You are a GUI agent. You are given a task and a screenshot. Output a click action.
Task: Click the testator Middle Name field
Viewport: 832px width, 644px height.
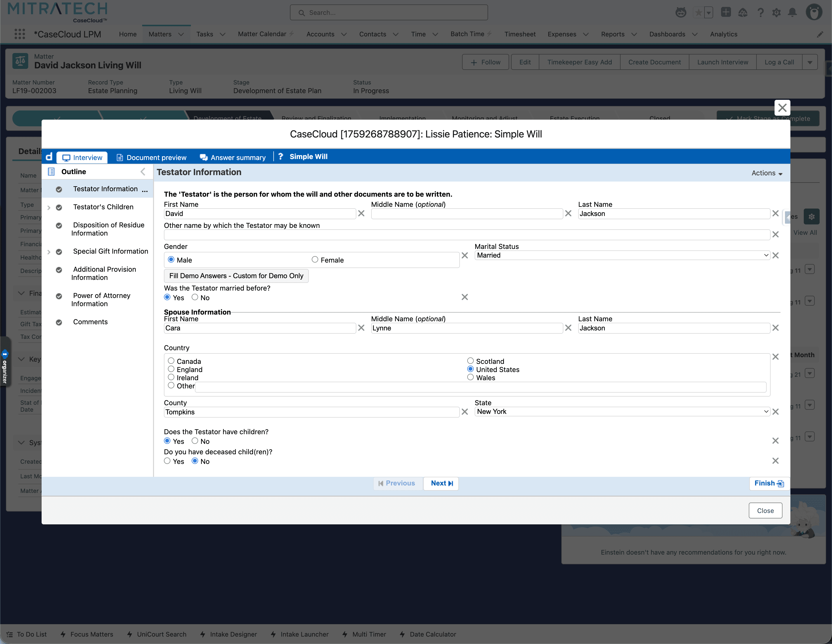[x=467, y=214]
